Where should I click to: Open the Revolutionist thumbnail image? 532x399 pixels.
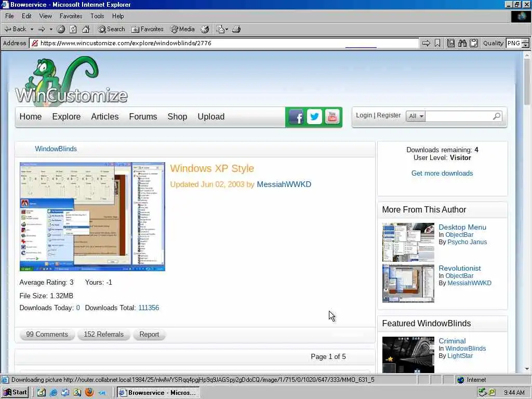click(408, 283)
